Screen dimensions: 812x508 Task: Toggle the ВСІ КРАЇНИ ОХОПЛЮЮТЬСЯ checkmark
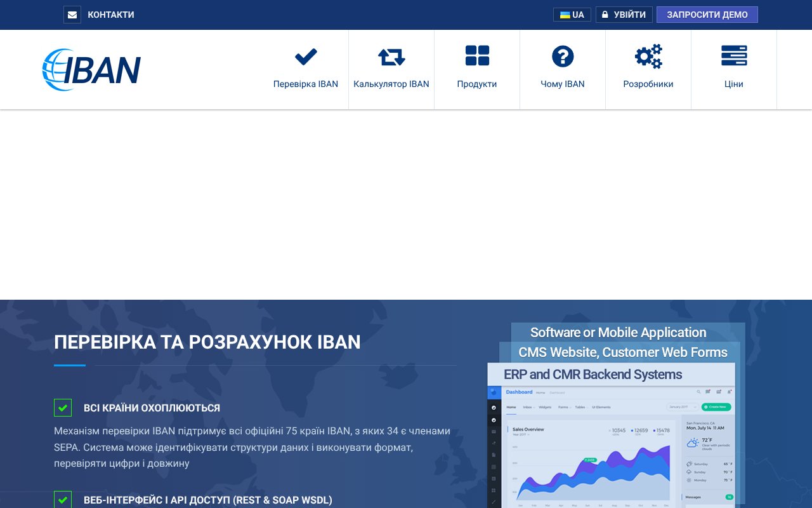tap(63, 408)
